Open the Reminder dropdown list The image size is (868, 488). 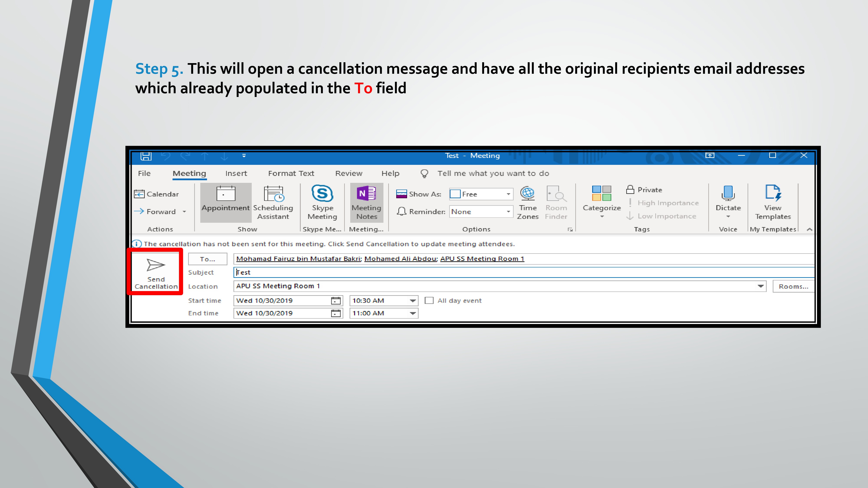tap(508, 212)
